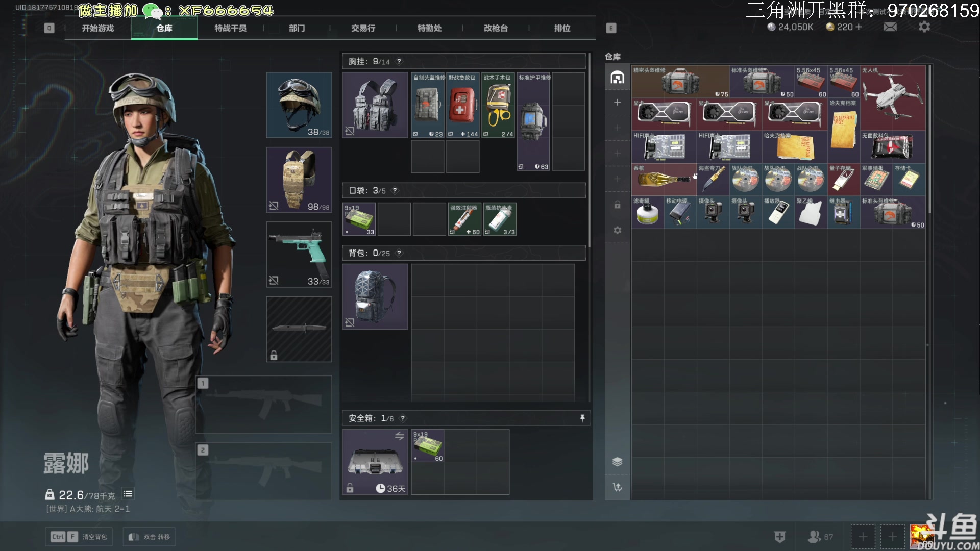The height and width of the screenshot is (551, 980).
Task: Expand the chest rig help question mark
Action: pyautogui.click(x=399, y=62)
